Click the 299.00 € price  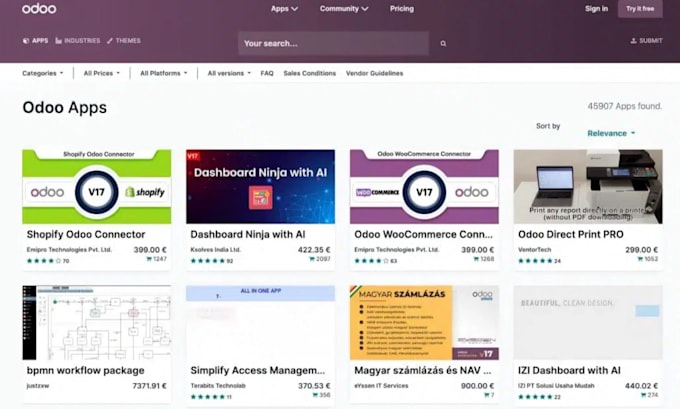coord(641,250)
